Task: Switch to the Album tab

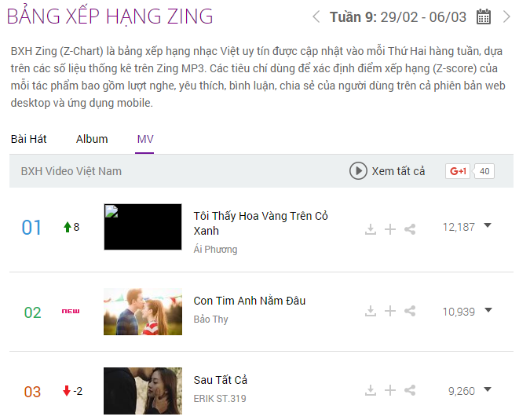Action: pyautogui.click(x=92, y=139)
